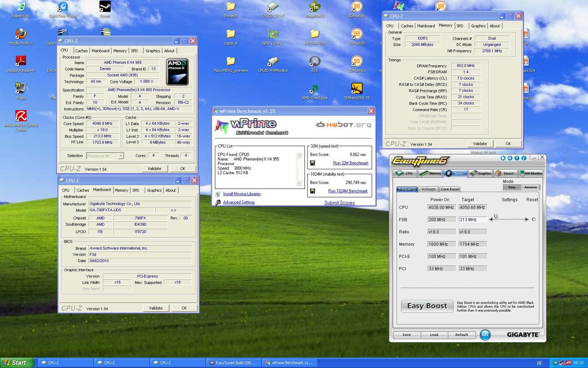Open the super pi folder

click(231, 37)
